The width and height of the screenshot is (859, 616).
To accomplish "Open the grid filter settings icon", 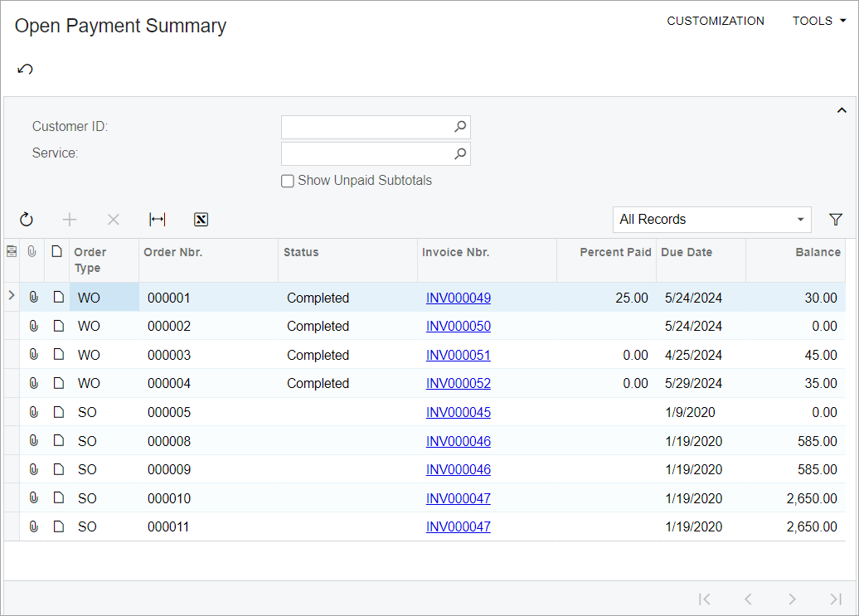I will (836, 219).
